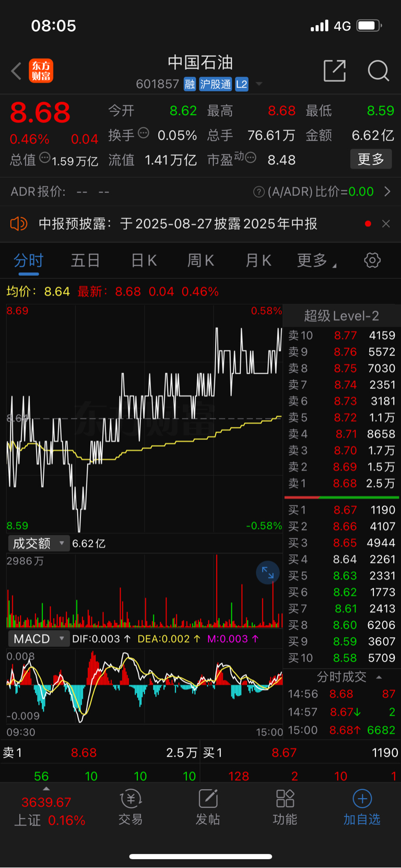Viewport: 401px width, 868px height.
Task: Tap the bottom 买1 8.67 queue row
Action: [x=301, y=753]
